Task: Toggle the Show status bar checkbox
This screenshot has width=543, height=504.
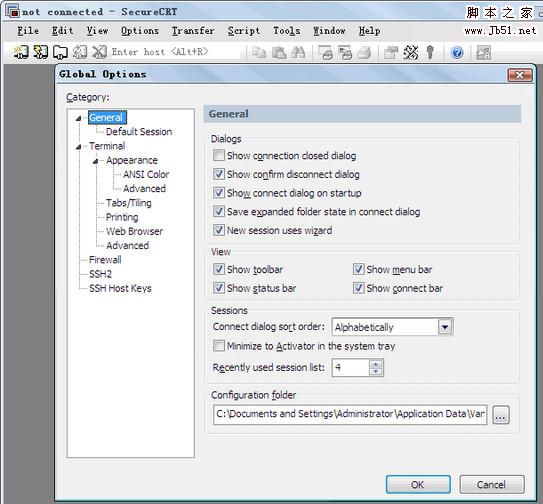Action: point(219,288)
